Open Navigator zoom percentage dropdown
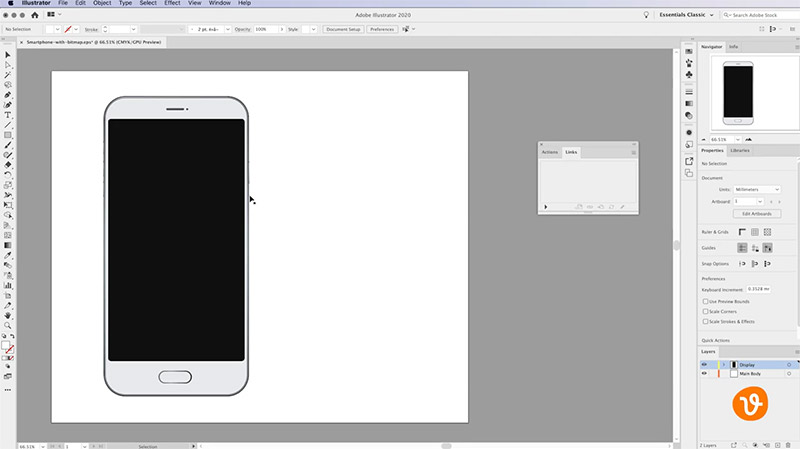 pos(738,139)
